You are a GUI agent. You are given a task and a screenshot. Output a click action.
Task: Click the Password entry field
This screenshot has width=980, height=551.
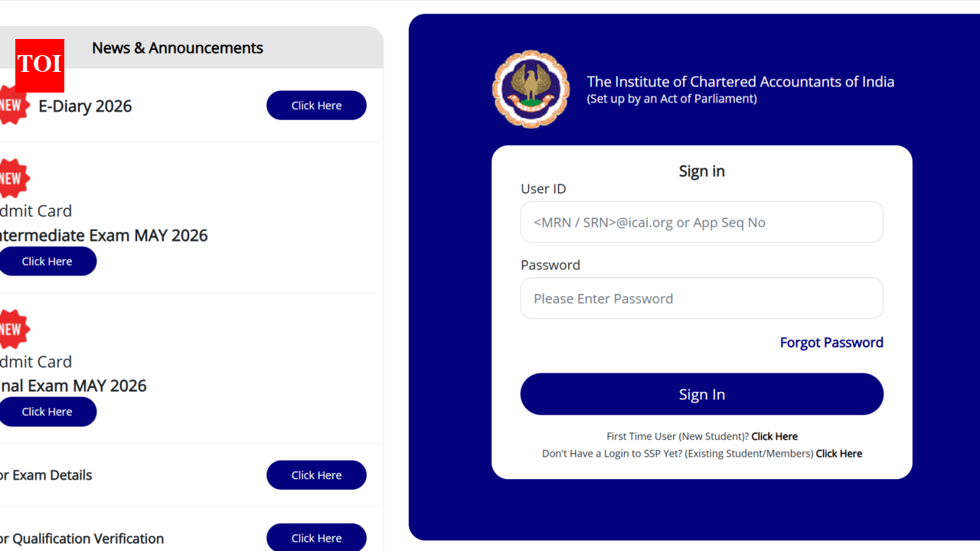[x=701, y=298]
